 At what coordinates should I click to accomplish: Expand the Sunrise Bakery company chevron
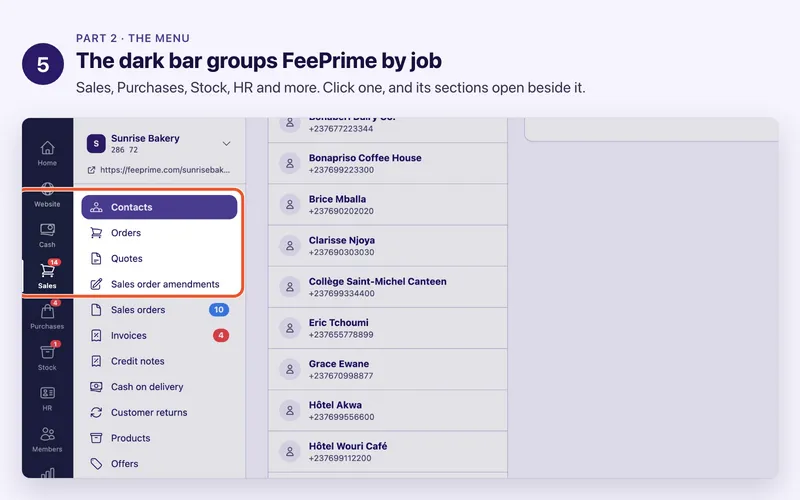click(x=227, y=144)
